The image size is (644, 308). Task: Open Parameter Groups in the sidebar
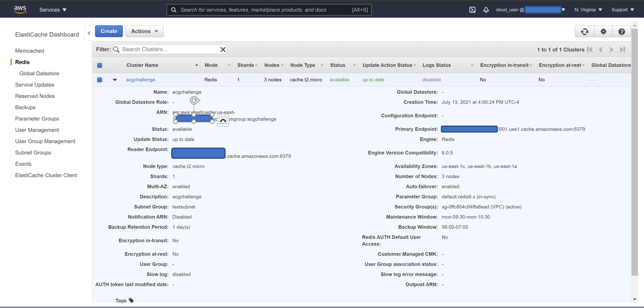coord(37,118)
